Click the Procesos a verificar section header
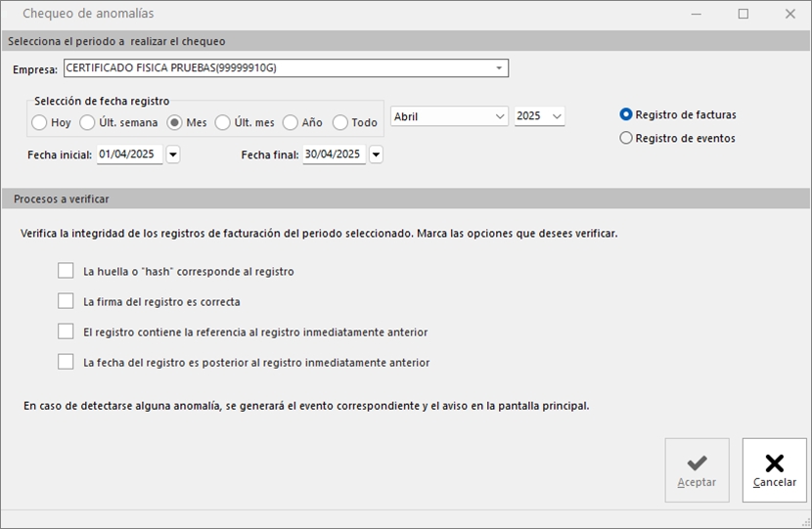Screen dimensions: 812x529 [405, 198]
